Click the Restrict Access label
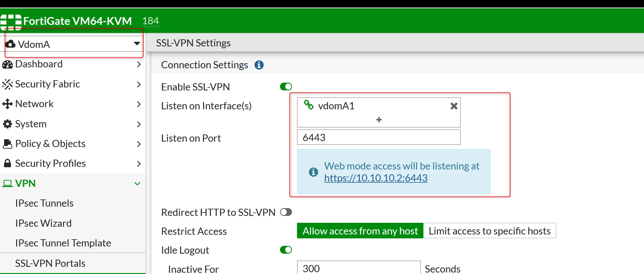Screen dimensions: 644x274 point(194,231)
